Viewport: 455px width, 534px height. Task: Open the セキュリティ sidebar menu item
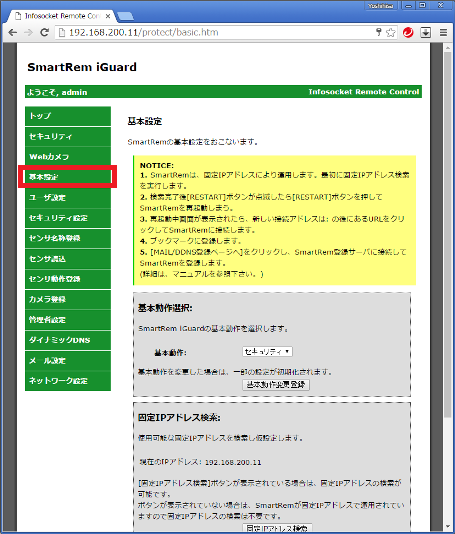click(x=68, y=137)
